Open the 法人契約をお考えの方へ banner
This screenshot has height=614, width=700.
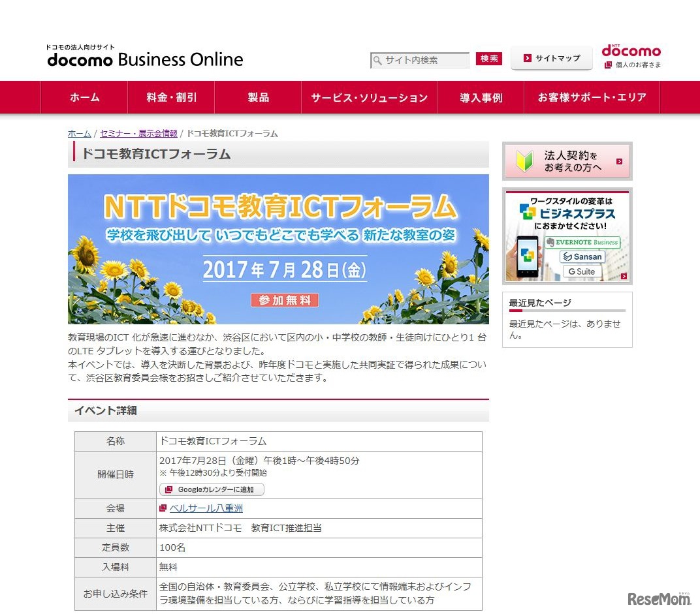point(567,161)
